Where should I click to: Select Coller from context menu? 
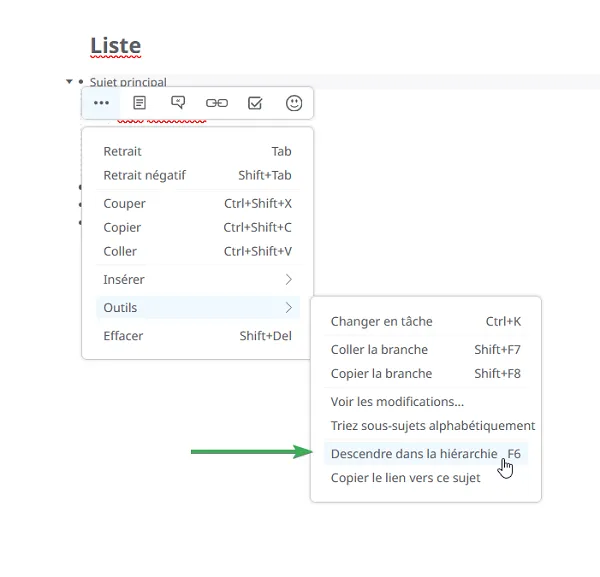197,251
